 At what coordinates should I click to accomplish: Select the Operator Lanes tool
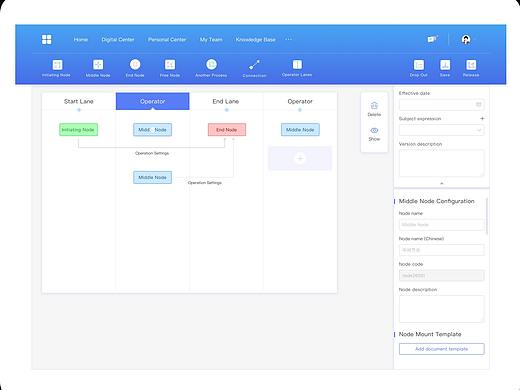pos(297,68)
